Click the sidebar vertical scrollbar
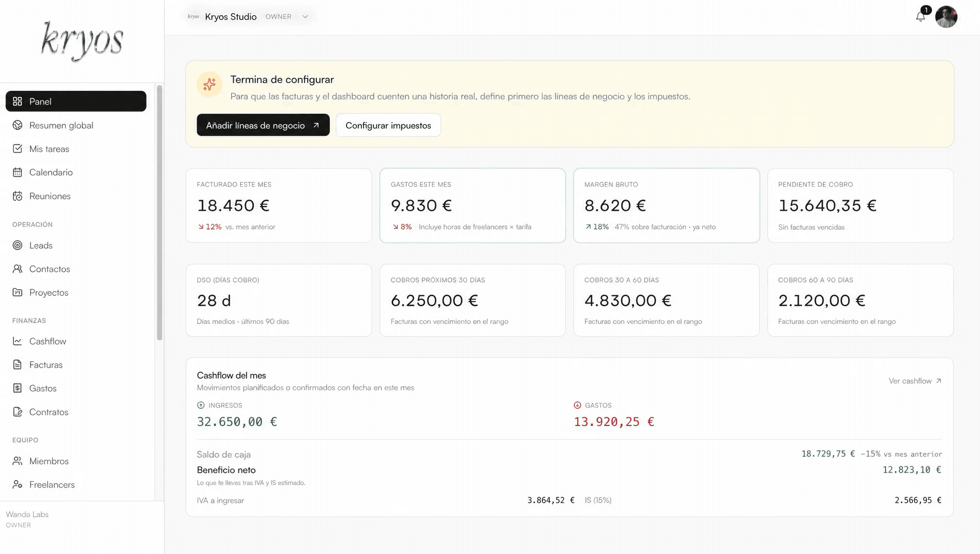This screenshot has height=554, width=980. tap(159, 213)
